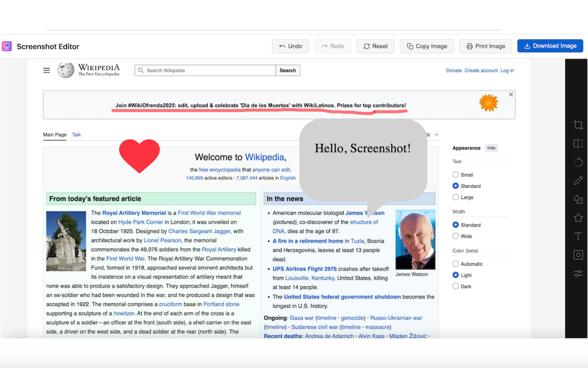Click in the Search Wikipedia field
588x368 pixels.
(x=205, y=70)
